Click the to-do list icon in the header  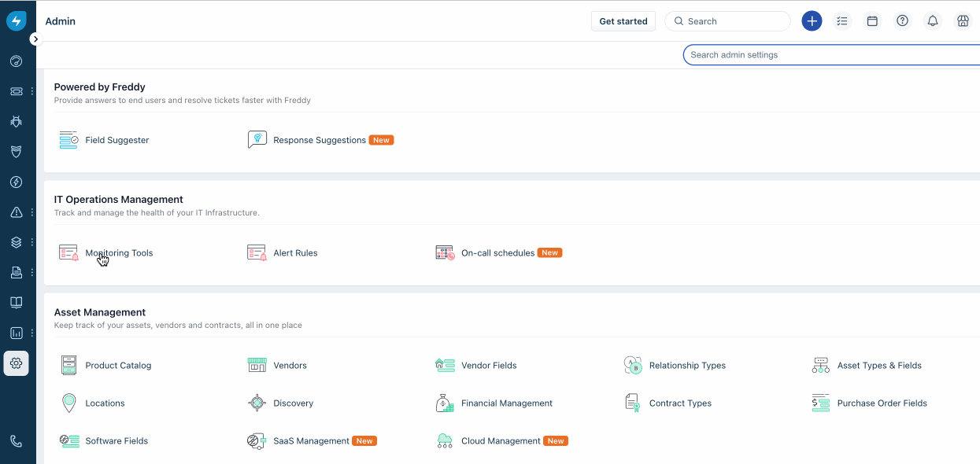842,20
